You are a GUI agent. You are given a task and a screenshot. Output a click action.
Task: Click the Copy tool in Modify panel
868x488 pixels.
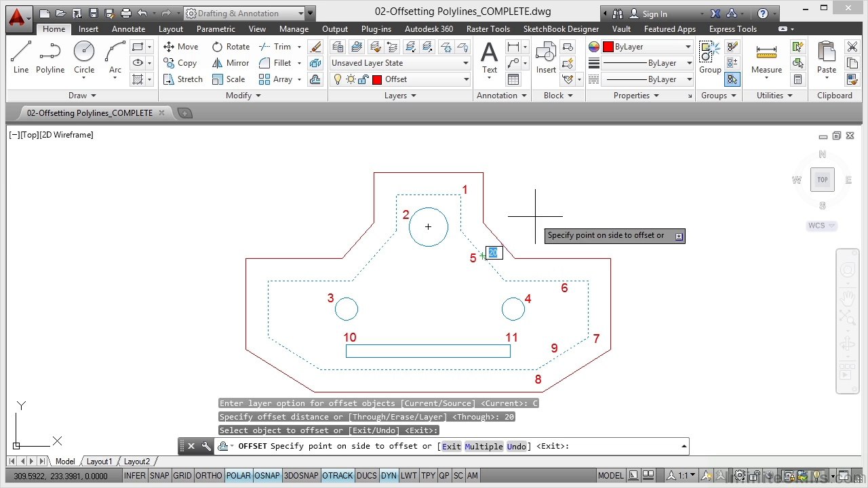[x=180, y=63]
